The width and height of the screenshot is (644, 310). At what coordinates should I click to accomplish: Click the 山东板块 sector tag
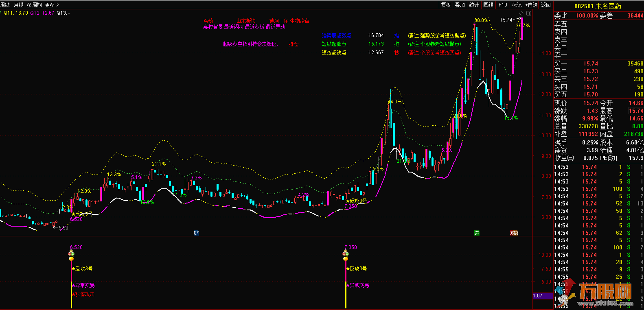pos(246,21)
